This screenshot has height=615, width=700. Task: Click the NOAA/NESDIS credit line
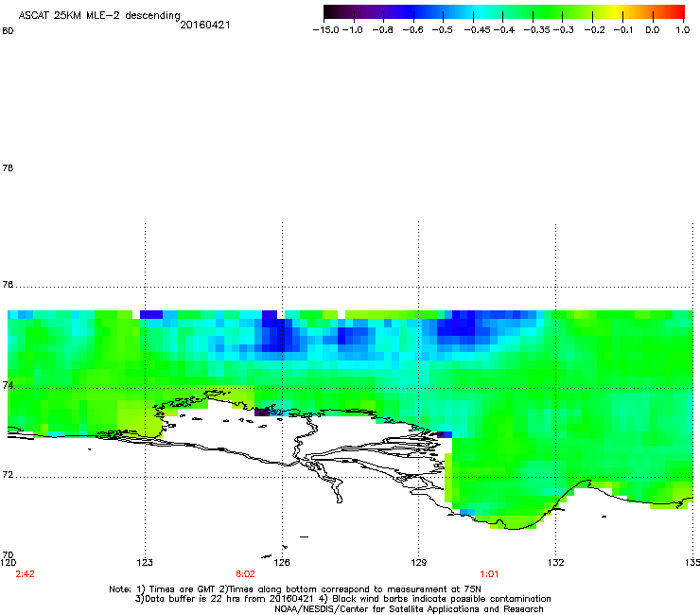(x=409, y=609)
